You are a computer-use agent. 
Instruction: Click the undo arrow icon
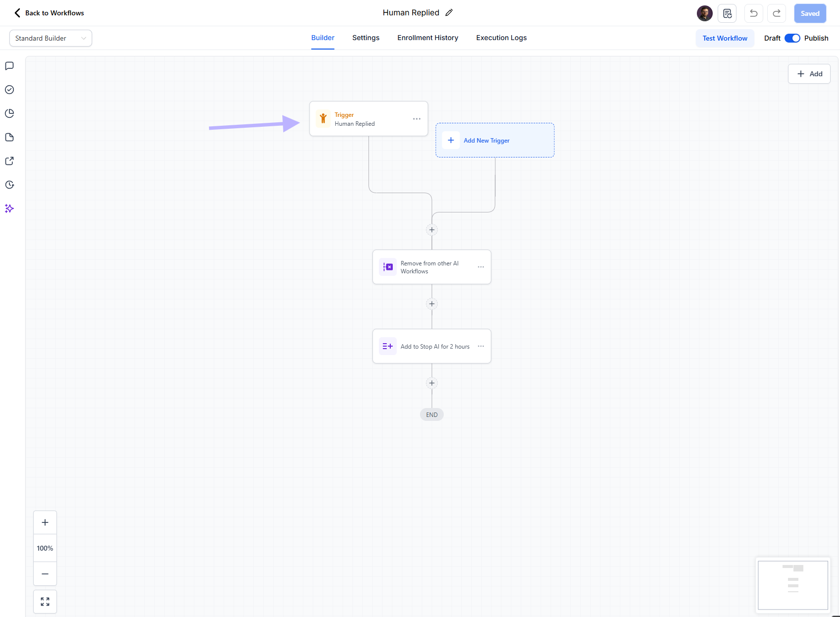(x=753, y=13)
